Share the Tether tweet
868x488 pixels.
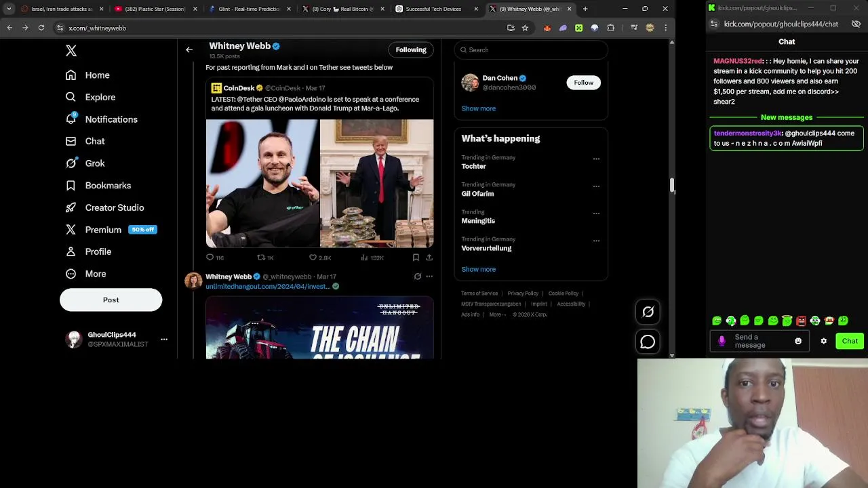(x=429, y=258)
